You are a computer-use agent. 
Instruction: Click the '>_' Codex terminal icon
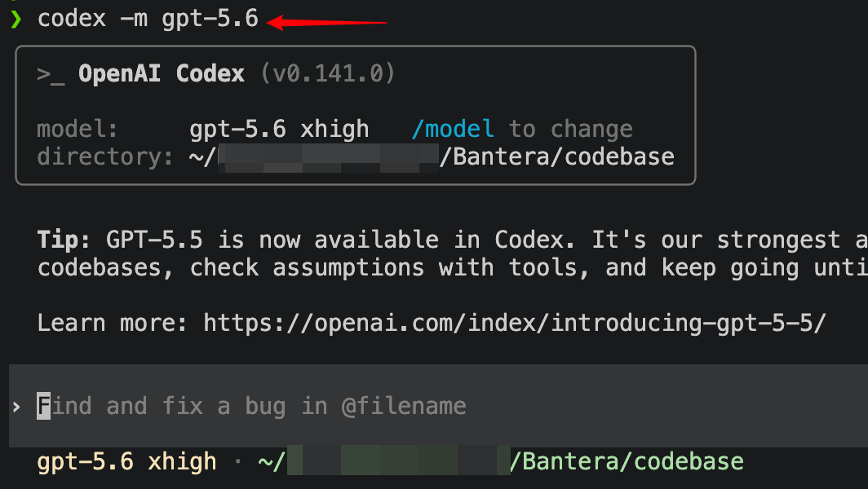[x=51, y=75]
